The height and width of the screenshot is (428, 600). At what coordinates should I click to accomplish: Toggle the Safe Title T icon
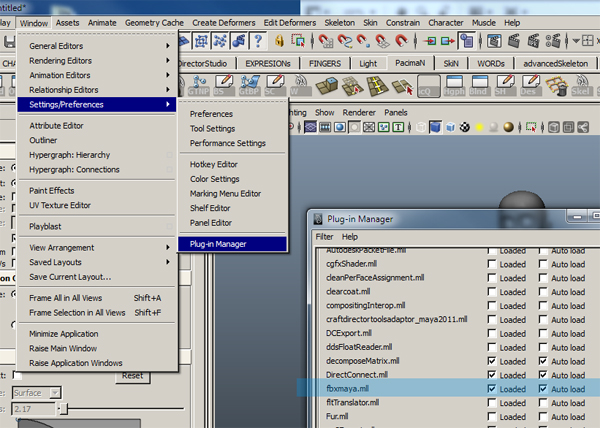(x=398, y=127)
